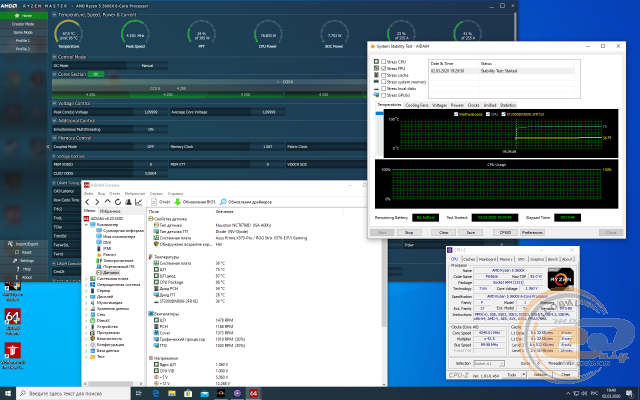The width and height of the screenshot is (640, 400).
Task: Click Ryzen Master Help sidebar item
Action: (x=24, y=269)
